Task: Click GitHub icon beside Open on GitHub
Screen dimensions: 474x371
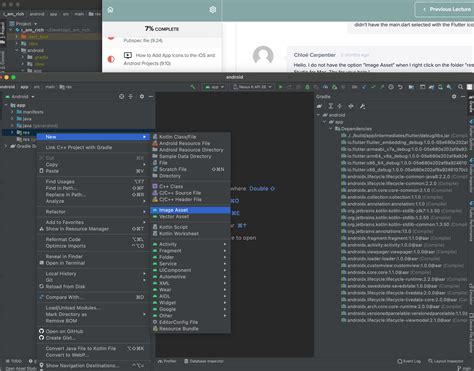Action: [41, 331]
